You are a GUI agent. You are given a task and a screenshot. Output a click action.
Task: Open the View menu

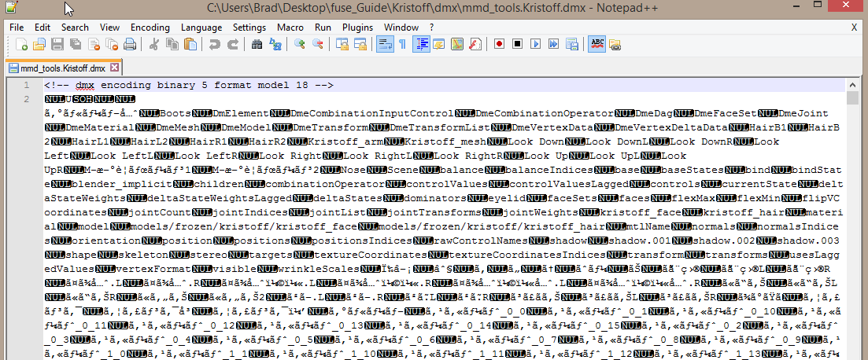click(x=109, y=27)
